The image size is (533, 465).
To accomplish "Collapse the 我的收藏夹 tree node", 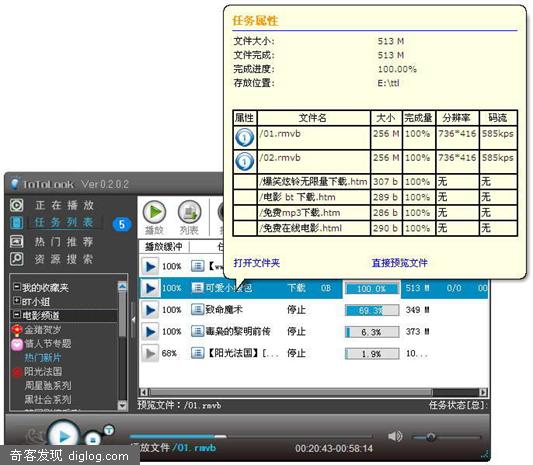I will 16,287.
